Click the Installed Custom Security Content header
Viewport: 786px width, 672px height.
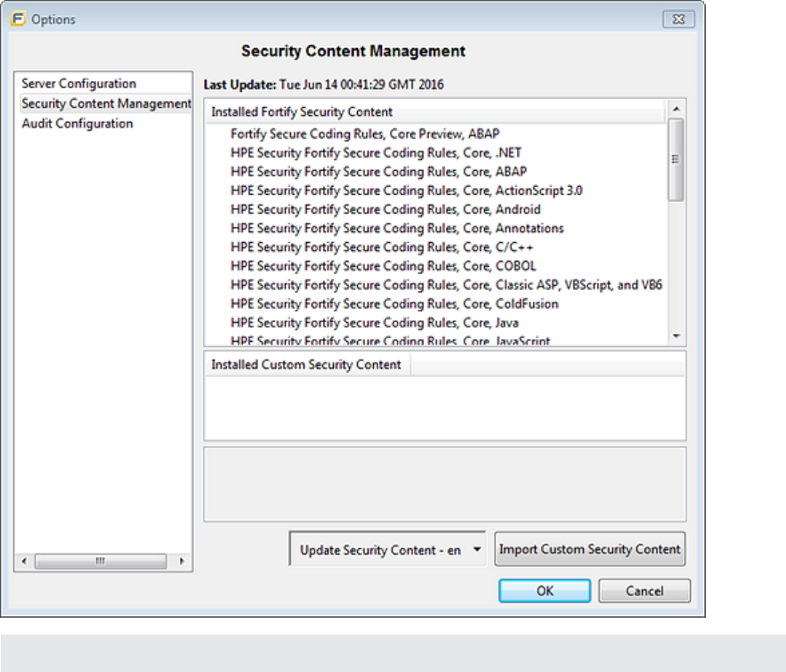pyautogui.click(x=306, y=364)
